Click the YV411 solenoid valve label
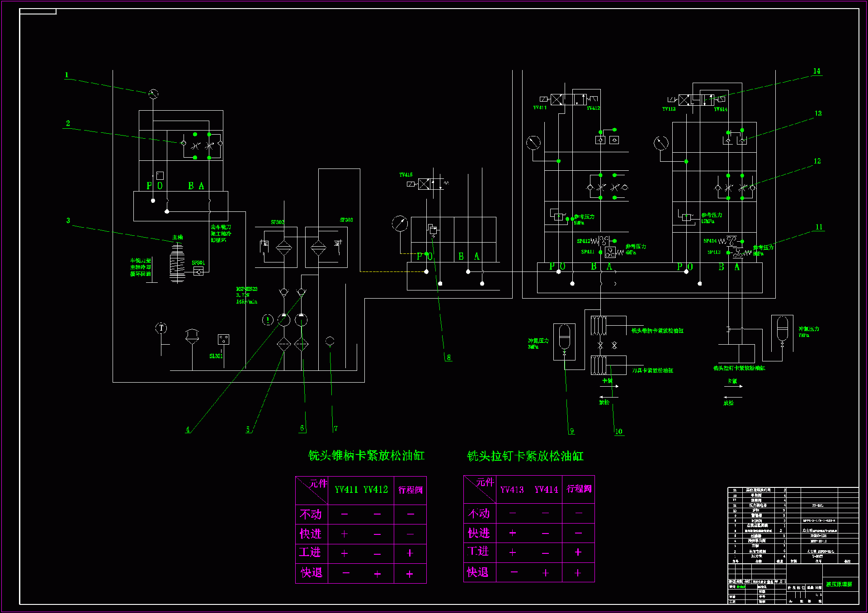Screen dimensions: 868x613 coord(540,108)
